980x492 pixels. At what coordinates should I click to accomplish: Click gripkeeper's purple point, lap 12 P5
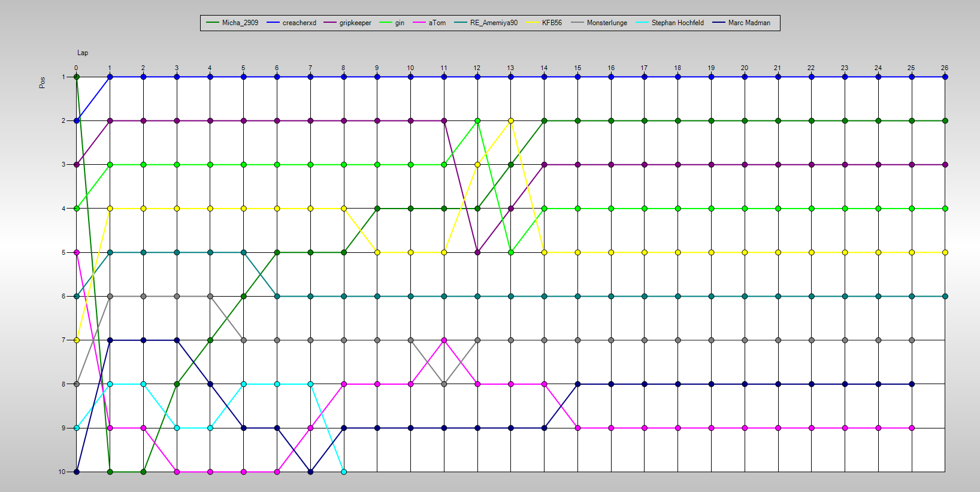click(x=477, y=252)
